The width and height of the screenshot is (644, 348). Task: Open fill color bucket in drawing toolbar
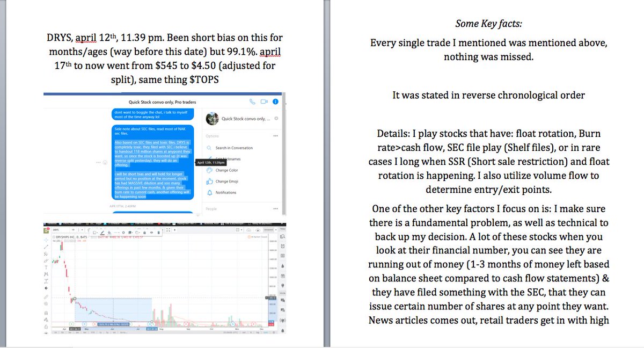click(x=109, y=233)
